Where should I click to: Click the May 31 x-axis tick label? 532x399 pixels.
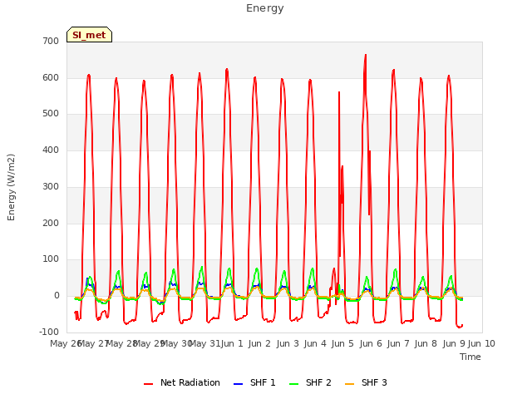tap(204, 343)
